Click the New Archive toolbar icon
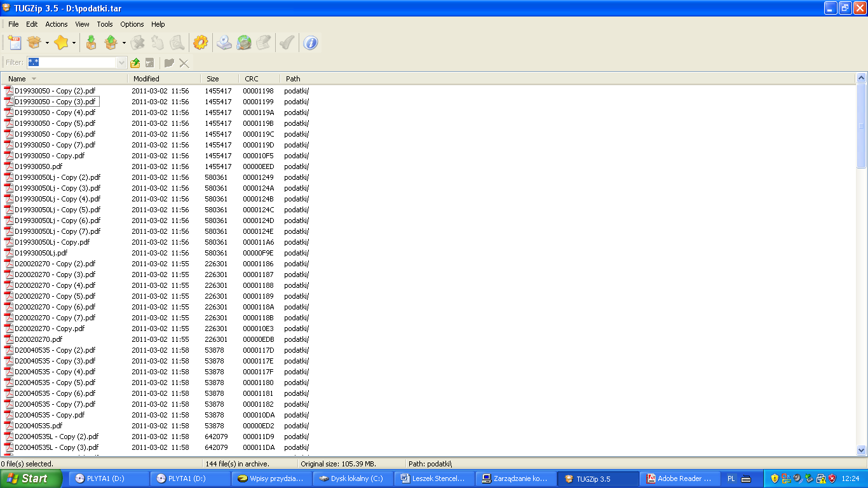868x488 pixels. 15,43
